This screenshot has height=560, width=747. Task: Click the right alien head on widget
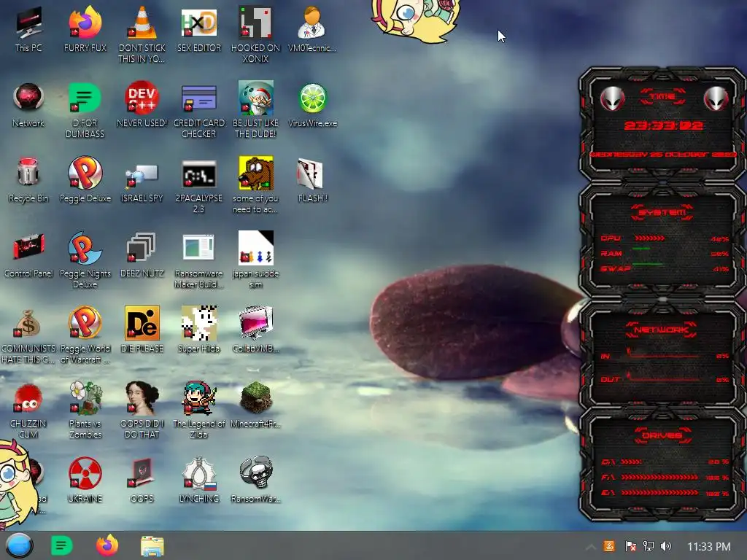point(716,99)
